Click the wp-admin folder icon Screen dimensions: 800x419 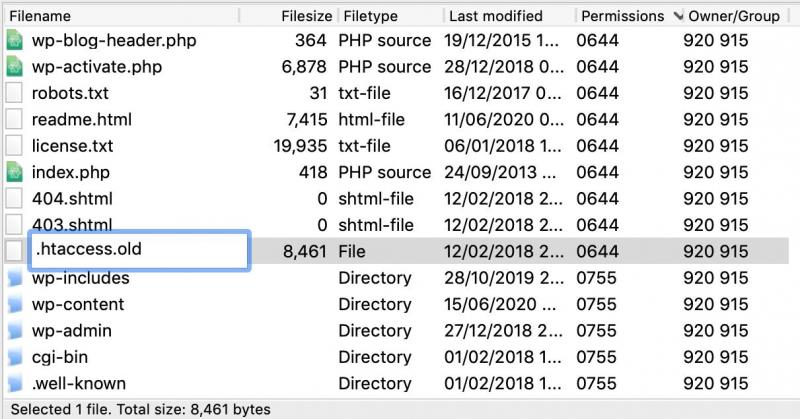pos(14,330)
